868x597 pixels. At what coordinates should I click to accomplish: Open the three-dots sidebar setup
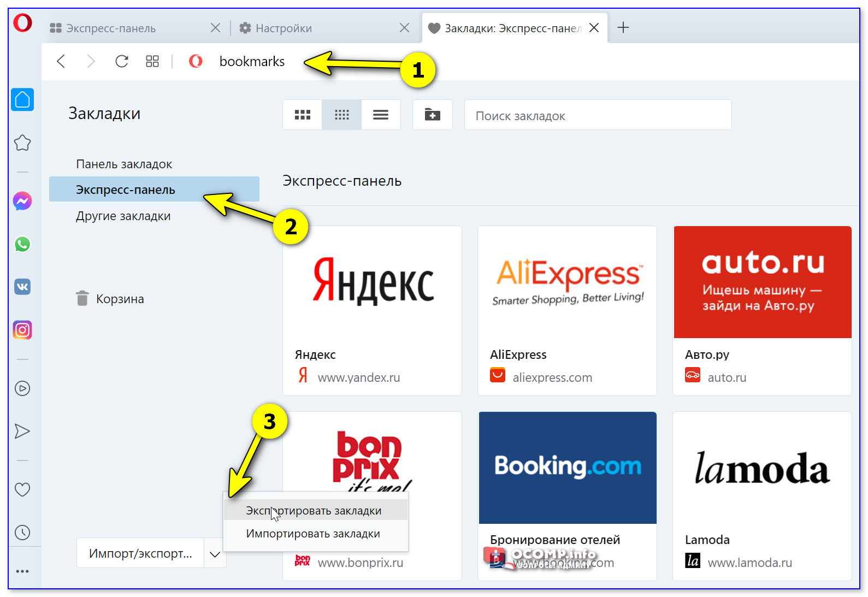coord(22,571)
